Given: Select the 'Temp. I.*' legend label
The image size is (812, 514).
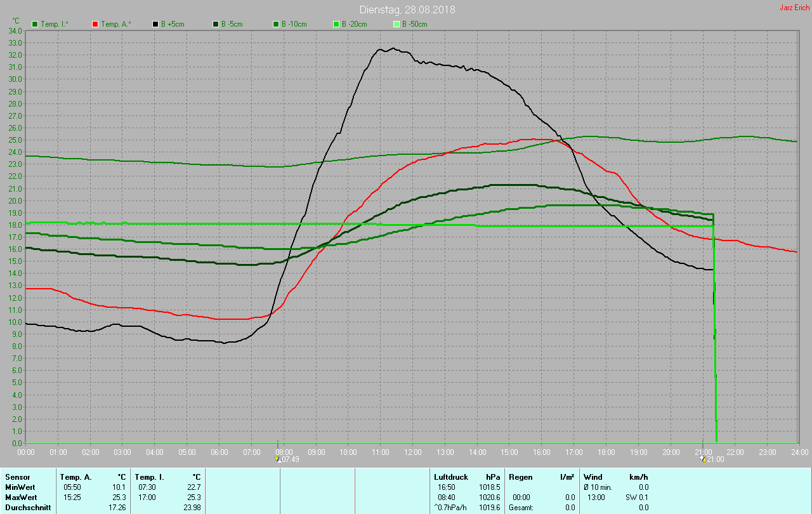Looking at the screenshot, I should [x=55, y=24].
